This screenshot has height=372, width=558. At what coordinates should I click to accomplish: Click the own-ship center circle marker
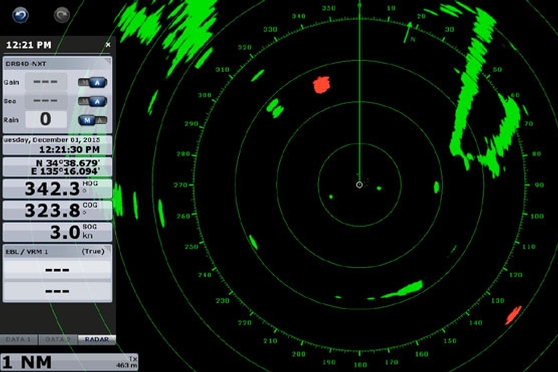[x=359, y=184]
